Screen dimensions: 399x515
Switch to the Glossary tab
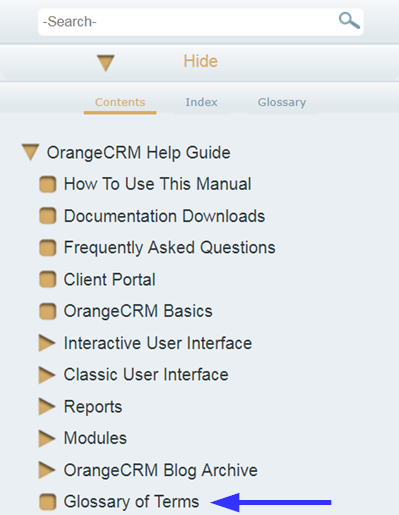[x=282, y=102]
